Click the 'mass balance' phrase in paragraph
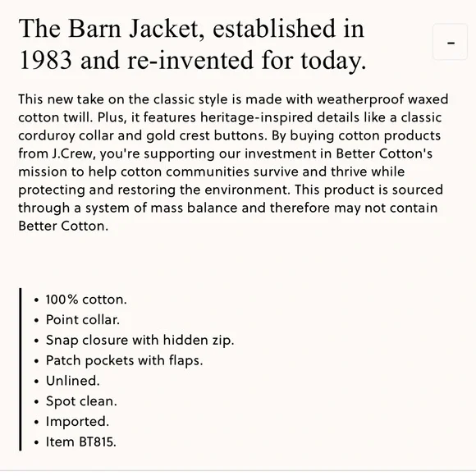Screen dimensions: 476x476 pos(194,208)
